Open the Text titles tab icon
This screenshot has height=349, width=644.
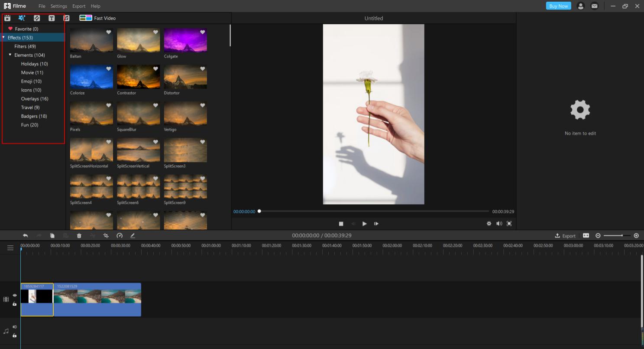tap(52, 18)
